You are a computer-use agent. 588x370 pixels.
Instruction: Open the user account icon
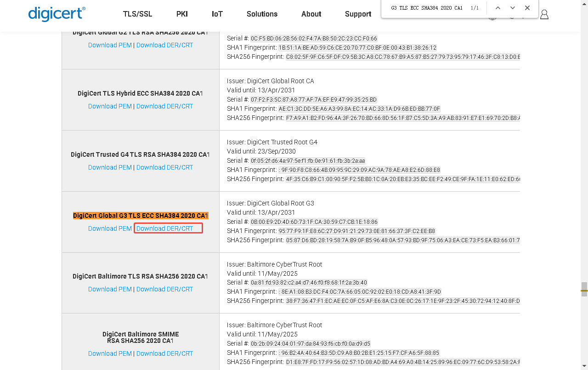click(544, 15)
